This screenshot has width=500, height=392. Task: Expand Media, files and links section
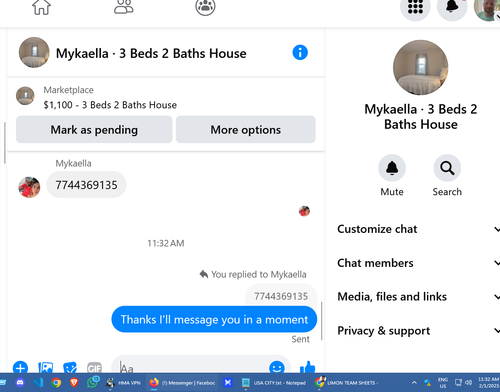click(418, 297)
